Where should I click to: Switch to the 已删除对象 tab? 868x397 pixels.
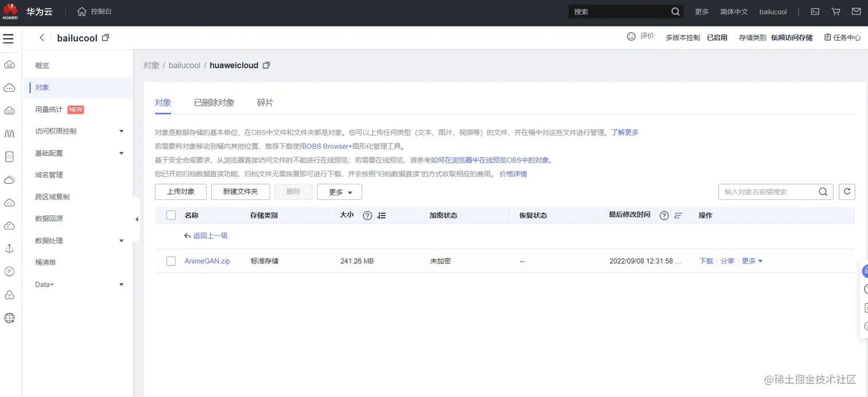[x=214, y=103]
